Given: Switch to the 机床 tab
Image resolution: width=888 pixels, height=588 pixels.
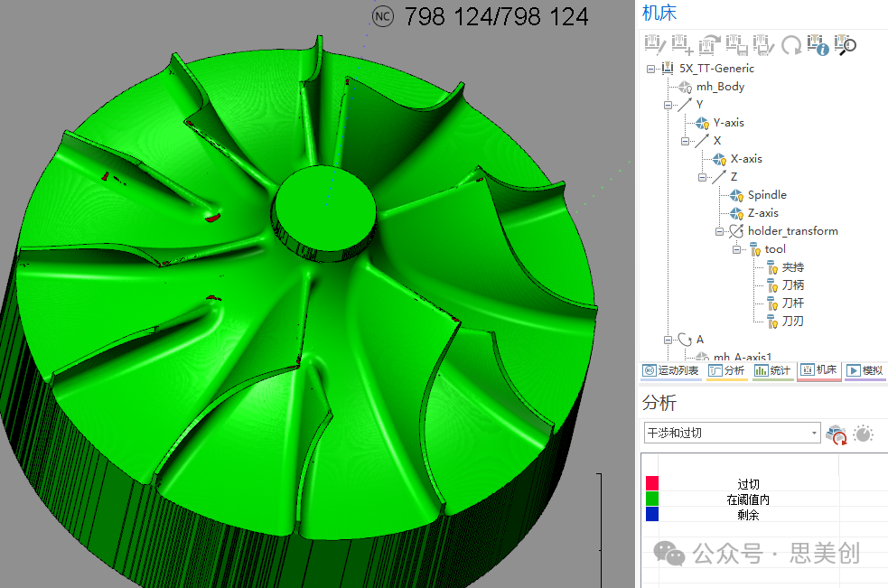Looking at the screenshot, I should coord(819,370).
